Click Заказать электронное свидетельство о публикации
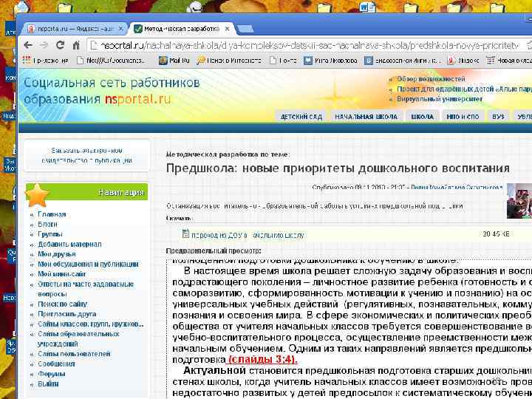 tap(87, 155)
